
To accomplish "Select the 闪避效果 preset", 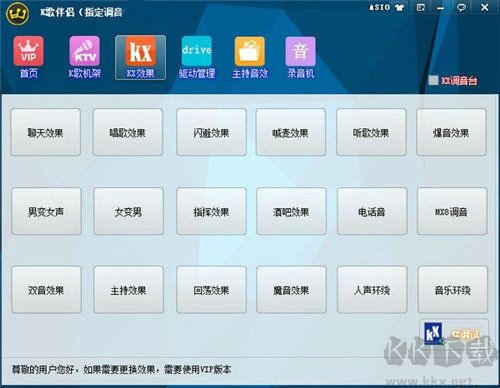I will tap(211, 132).
